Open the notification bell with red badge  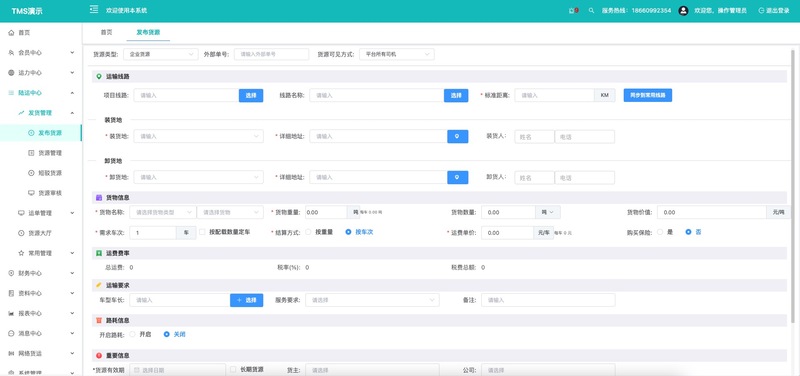pos(573,10)
